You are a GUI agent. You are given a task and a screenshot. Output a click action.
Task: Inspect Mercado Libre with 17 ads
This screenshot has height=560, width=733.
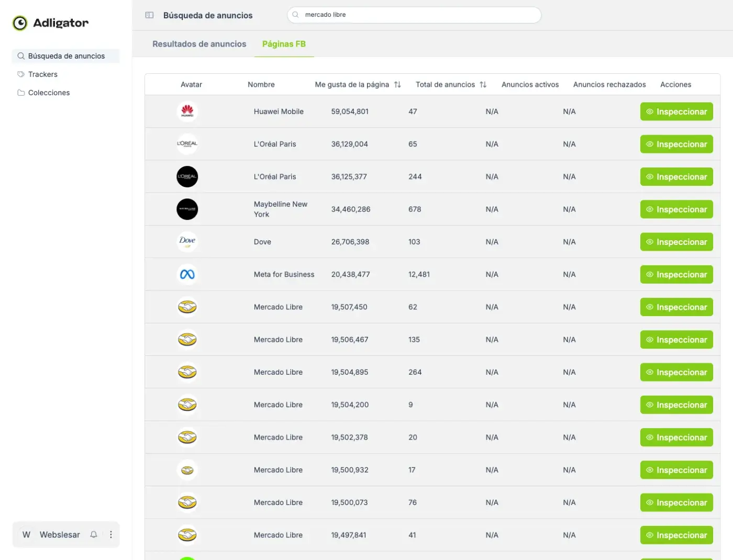click(x=676, y=470)
